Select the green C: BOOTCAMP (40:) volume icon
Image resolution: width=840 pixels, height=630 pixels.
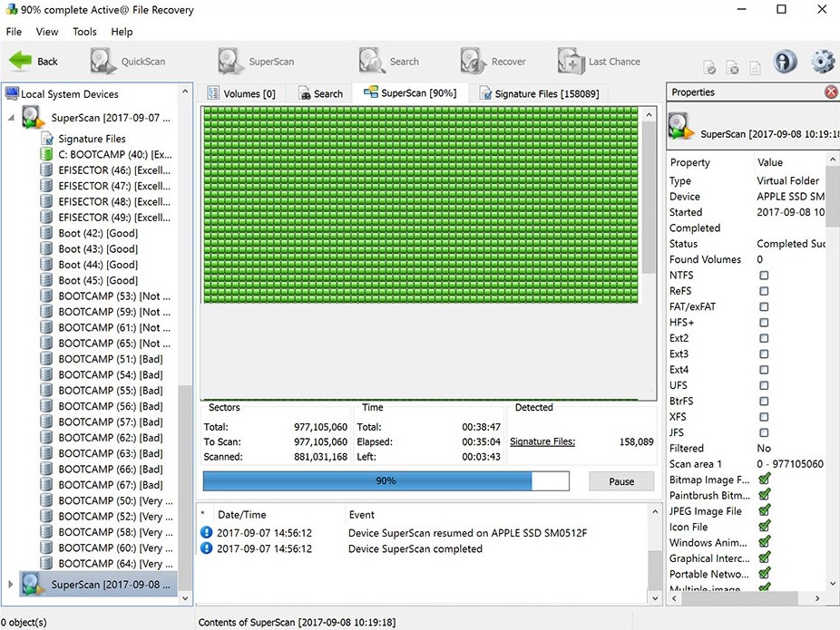coord(46,154)
